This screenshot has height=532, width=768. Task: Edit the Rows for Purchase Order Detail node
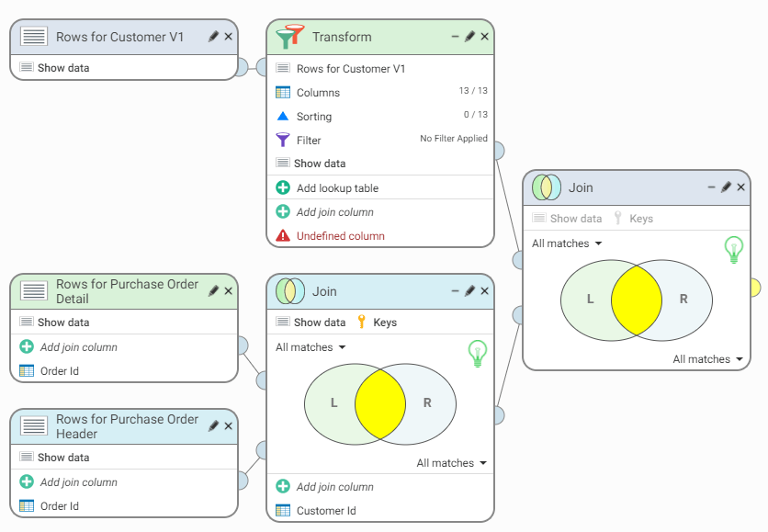pyautogui.click(x=213, y=291)
